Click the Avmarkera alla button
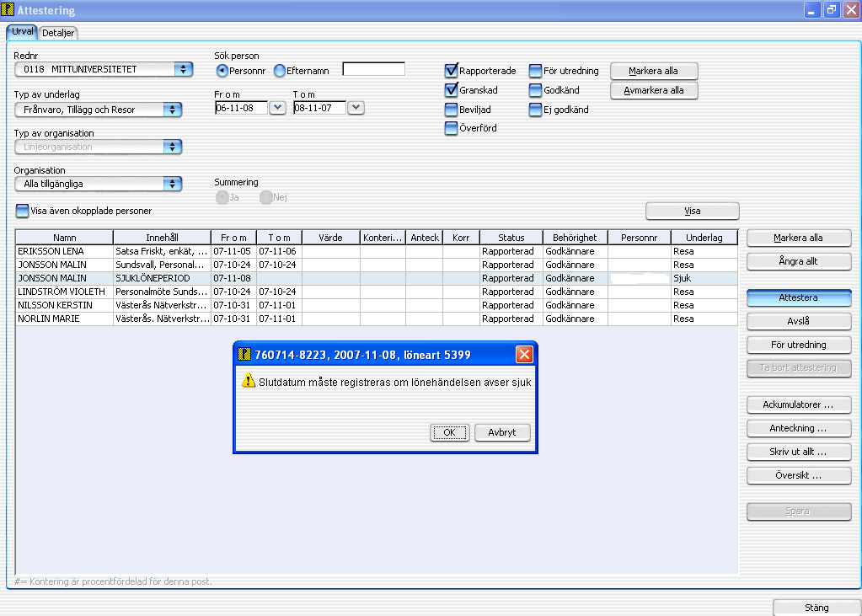Image resolution: width=862 pixels, height=616 pixels. point(654,90)
